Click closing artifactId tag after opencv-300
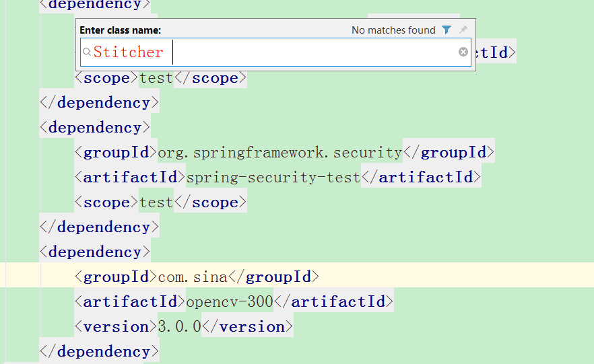The width and height of the screenshot is (594, 364). coord(333,301)
